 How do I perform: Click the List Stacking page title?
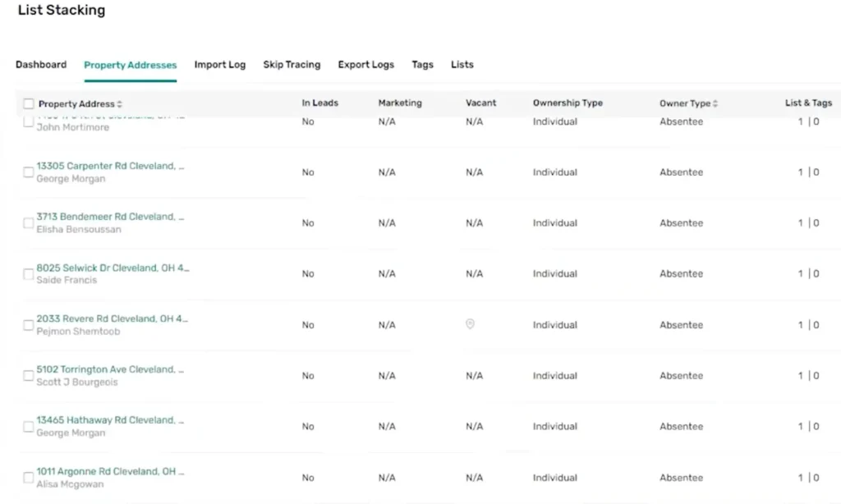pyautogui.click(x=62, y=10)
